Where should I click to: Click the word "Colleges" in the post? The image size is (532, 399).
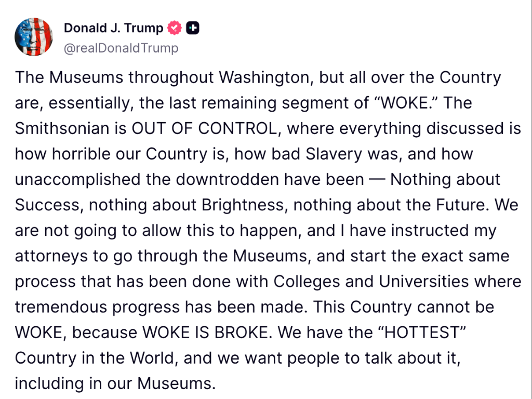[307, 282]
